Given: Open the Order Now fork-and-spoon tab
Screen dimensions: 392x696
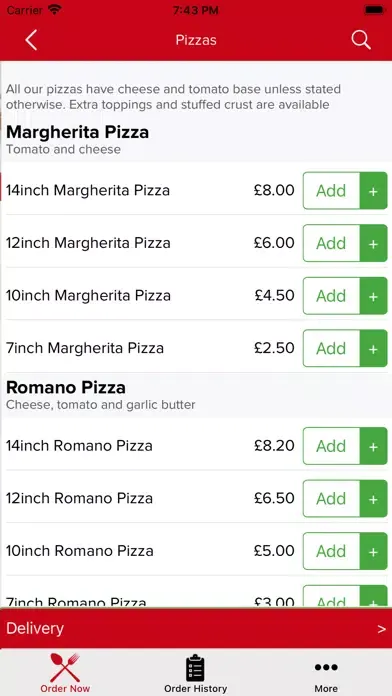Looking at the screenshot, I should tap(65, 673).
